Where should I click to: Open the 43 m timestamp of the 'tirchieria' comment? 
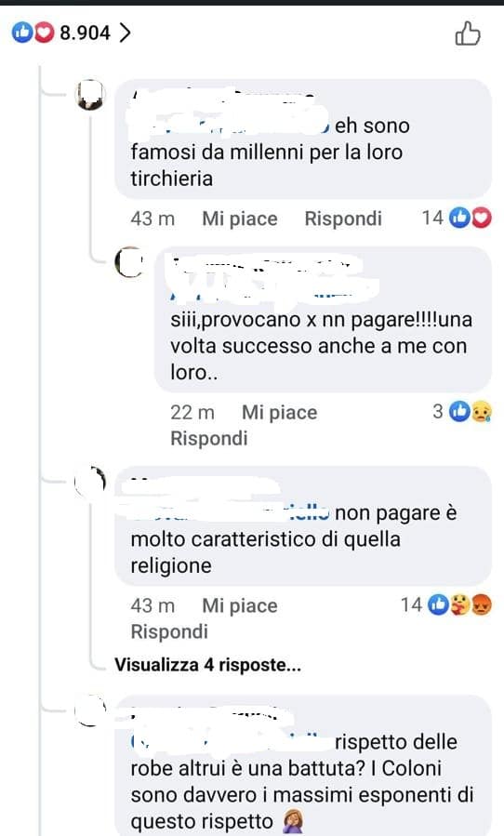(153, 219)
